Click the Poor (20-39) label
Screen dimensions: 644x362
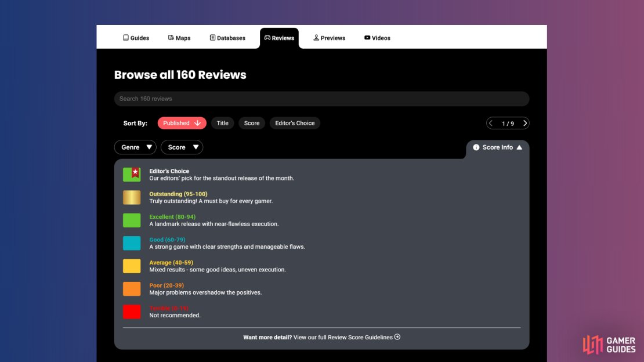pos(167,285)
